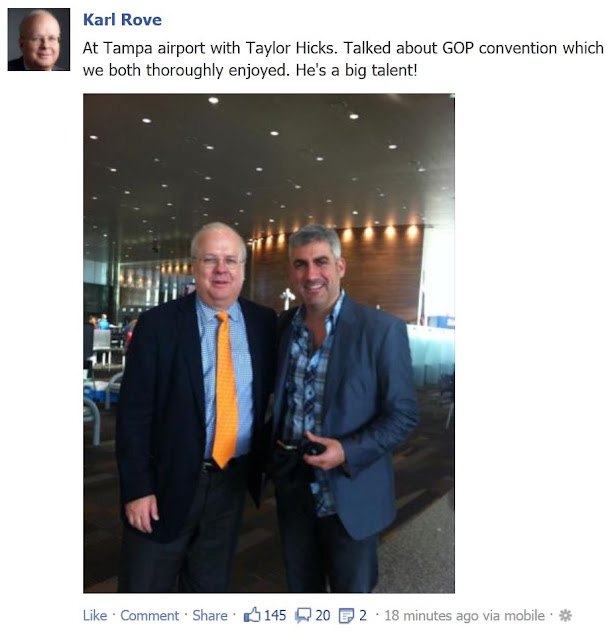Click the shares note icon
The image size is (612, 640).
click(346, 616)
